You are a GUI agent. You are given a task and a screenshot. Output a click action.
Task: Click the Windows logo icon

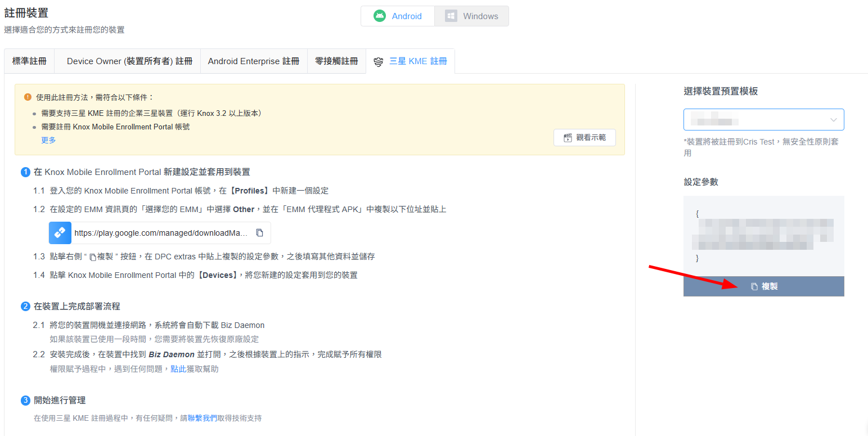451,16
